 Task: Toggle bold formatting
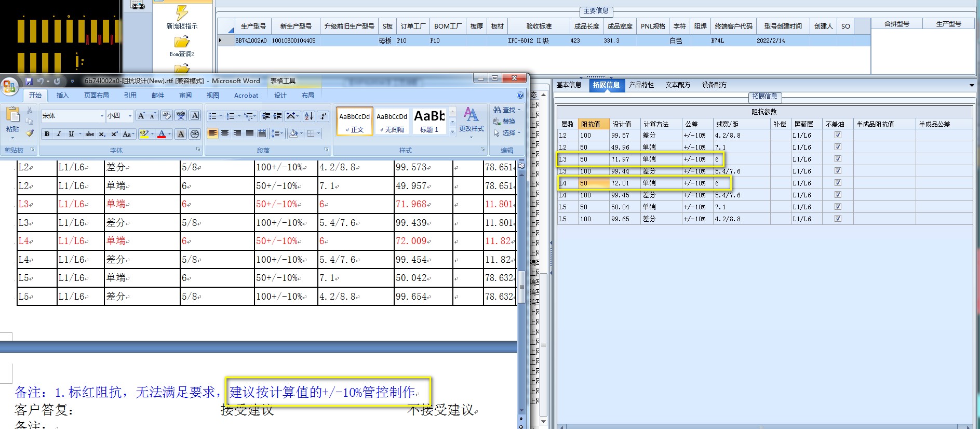tap(47, 134)
